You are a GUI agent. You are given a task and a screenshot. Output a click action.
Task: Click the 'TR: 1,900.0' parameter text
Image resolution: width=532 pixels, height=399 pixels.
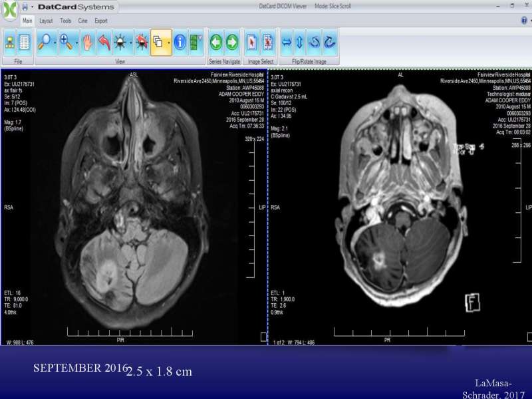(283, 299)
